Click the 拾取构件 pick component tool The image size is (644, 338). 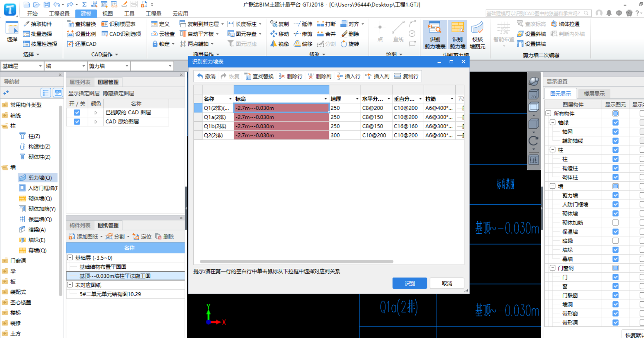[x=37, y=24]
